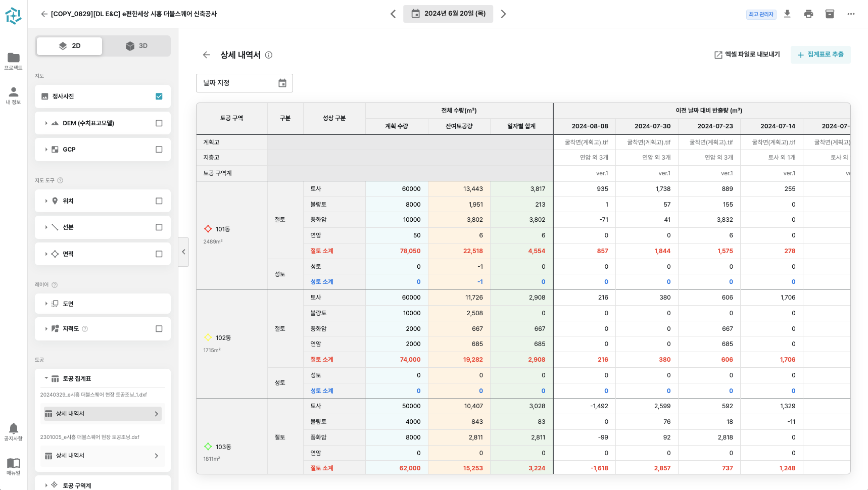This screenshot has width=868, height=490.
Task: Open the 매뉴얼 manual from the sidebar
Action: [x=13, y=464]
